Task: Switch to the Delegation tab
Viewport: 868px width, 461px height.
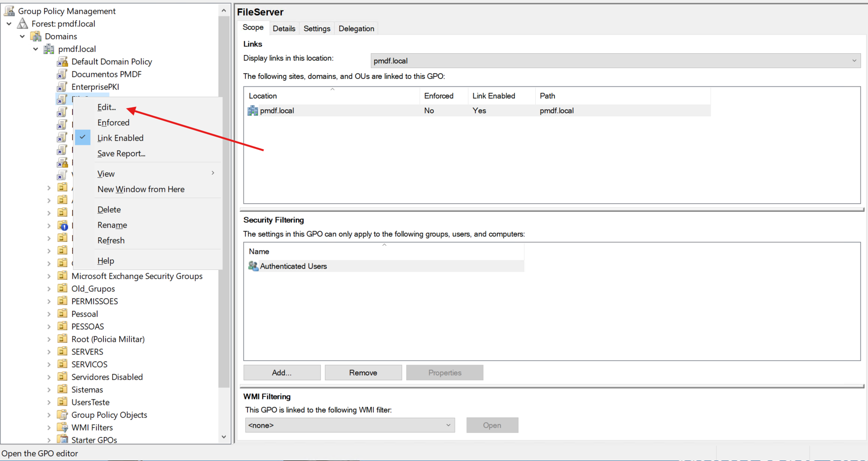Action: (x=356, y=28)
